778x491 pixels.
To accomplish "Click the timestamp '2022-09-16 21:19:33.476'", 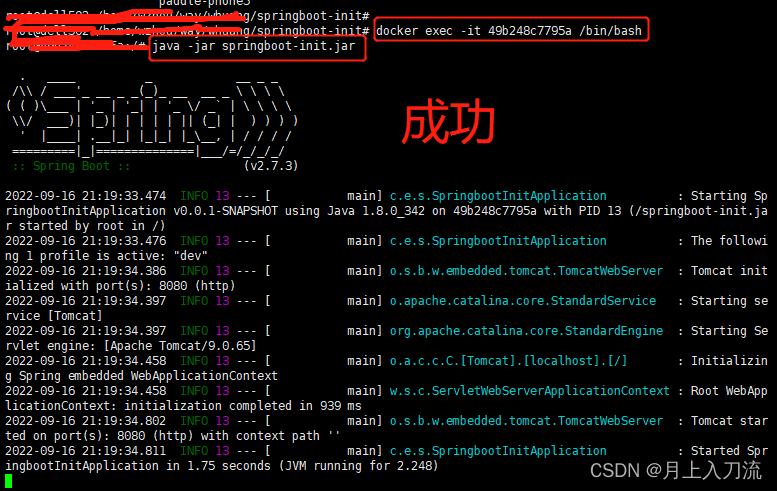I will click(x=85, y=241).
